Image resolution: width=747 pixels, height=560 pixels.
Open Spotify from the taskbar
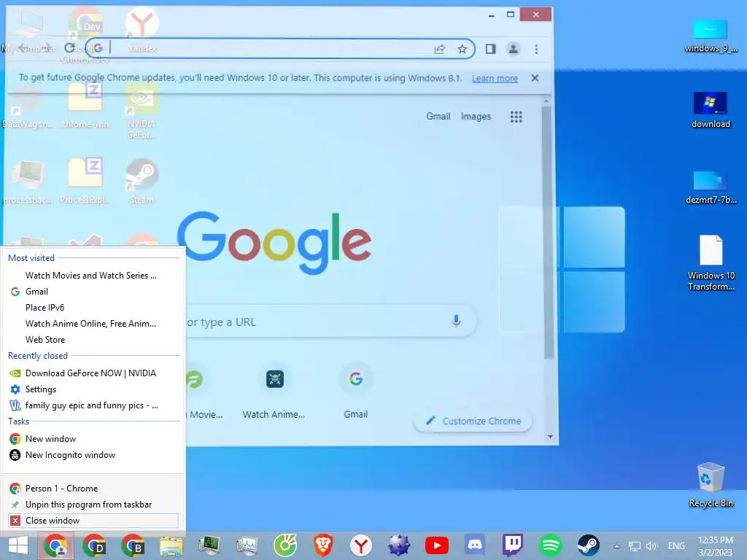pos(550,545)
